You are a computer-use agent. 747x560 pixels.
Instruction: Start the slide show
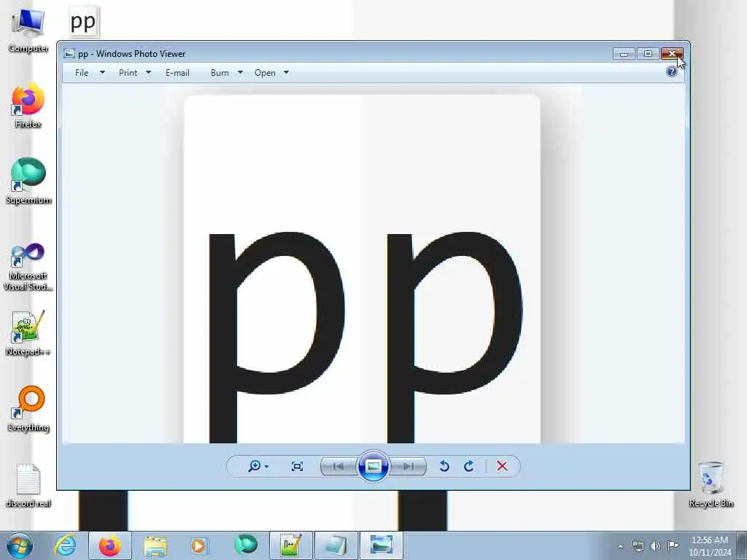373,466
